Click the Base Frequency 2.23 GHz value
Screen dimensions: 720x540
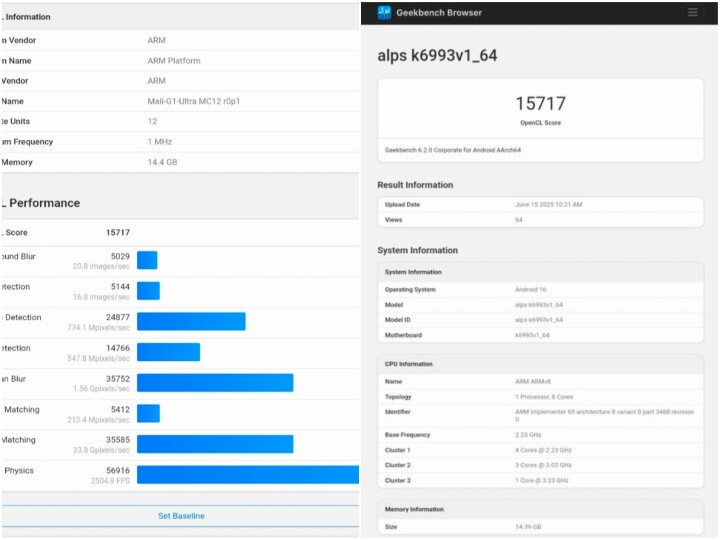(528, 434)
